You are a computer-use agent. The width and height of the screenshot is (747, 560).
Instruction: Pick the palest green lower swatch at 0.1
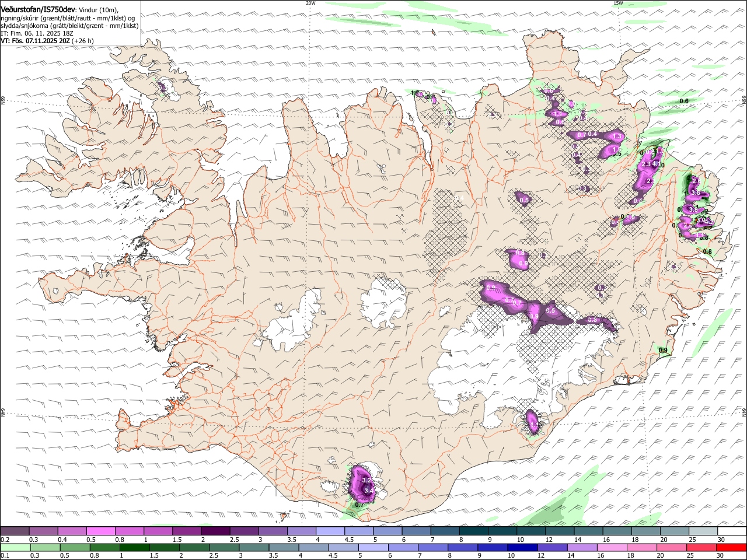click(15, 547)
